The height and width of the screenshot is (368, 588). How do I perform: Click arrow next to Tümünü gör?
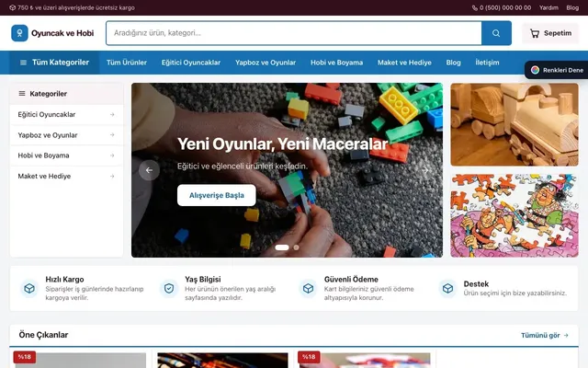coord(566,335)
